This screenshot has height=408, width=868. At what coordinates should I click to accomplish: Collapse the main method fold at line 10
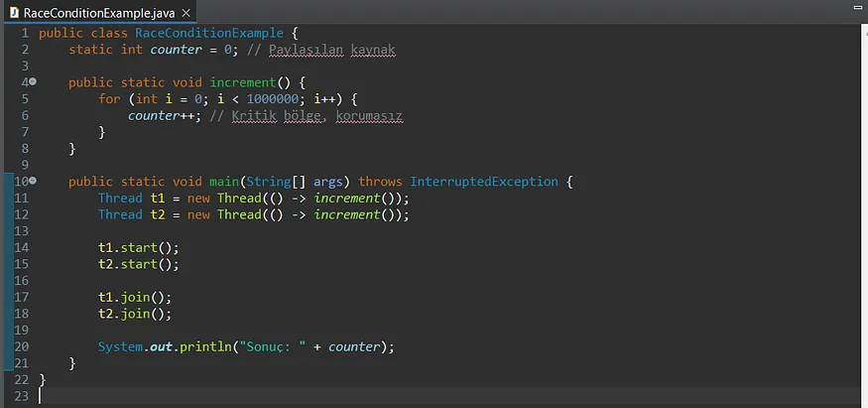pos(33,181)
